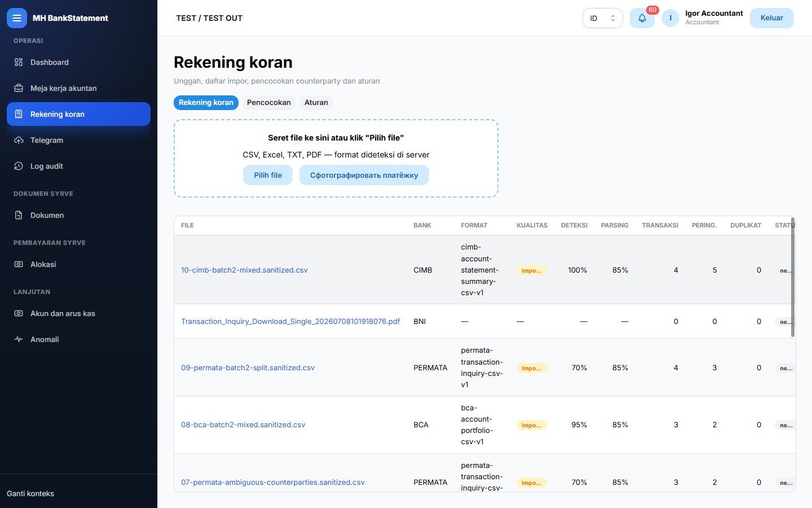Open the ID language dropdown
The width and height of the screenshot is (812, 508).
pyautogui.click(x=602, y=18)
